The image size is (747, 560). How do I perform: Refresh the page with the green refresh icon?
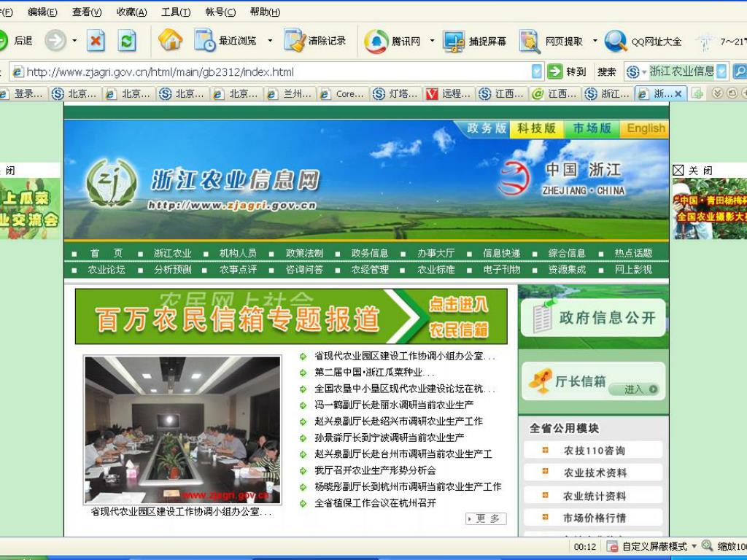tap(127, 41)
